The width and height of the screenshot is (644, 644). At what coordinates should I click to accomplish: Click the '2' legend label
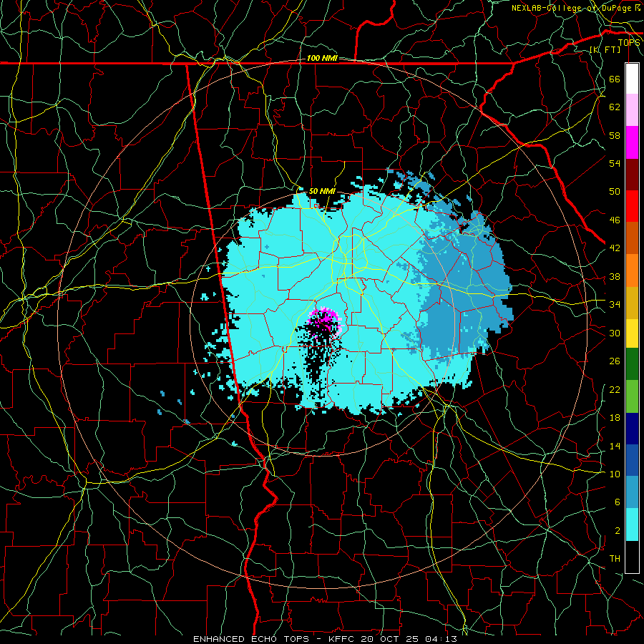[617, 531]
